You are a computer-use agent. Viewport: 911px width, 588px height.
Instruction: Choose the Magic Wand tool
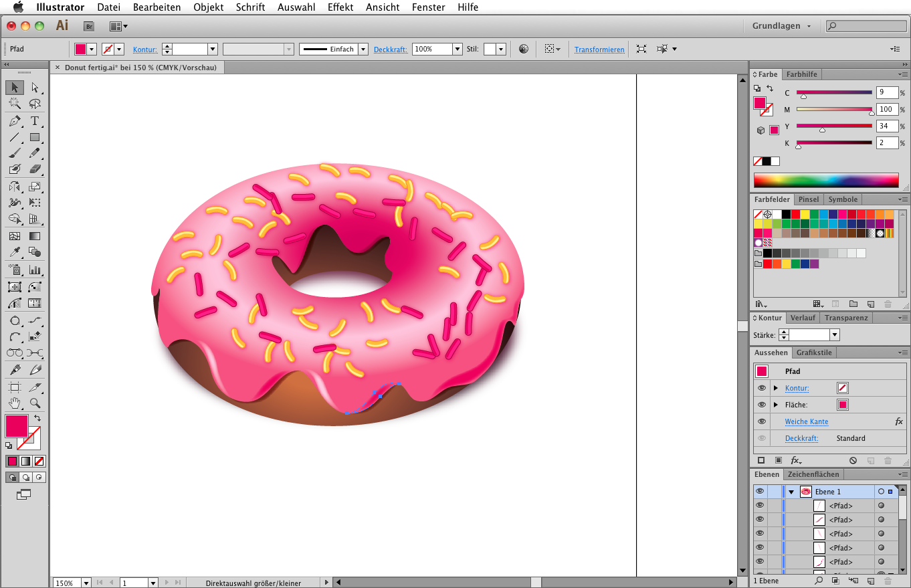15,104
